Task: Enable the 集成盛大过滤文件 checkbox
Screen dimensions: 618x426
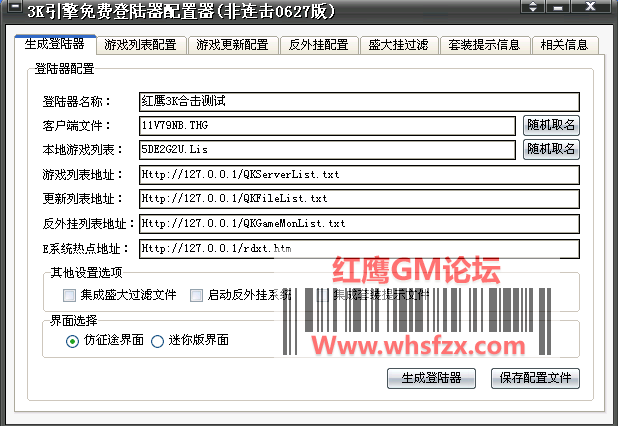Action: pyautogui.click(x=69, y=295)
